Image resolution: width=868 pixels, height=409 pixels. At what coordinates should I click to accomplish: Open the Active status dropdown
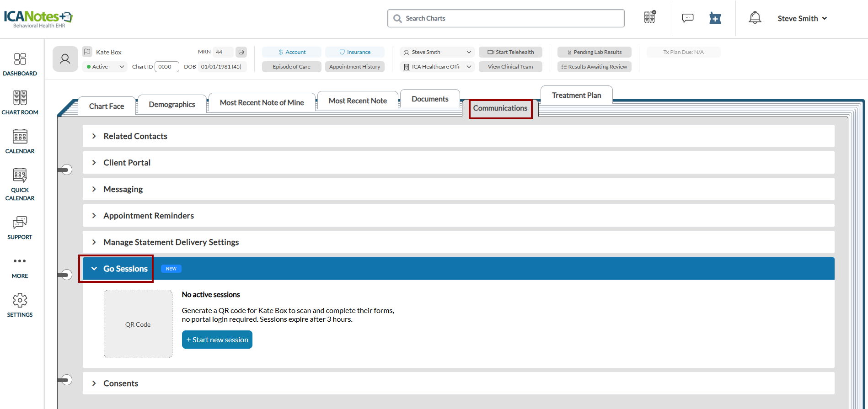click(x=105, y=67)
